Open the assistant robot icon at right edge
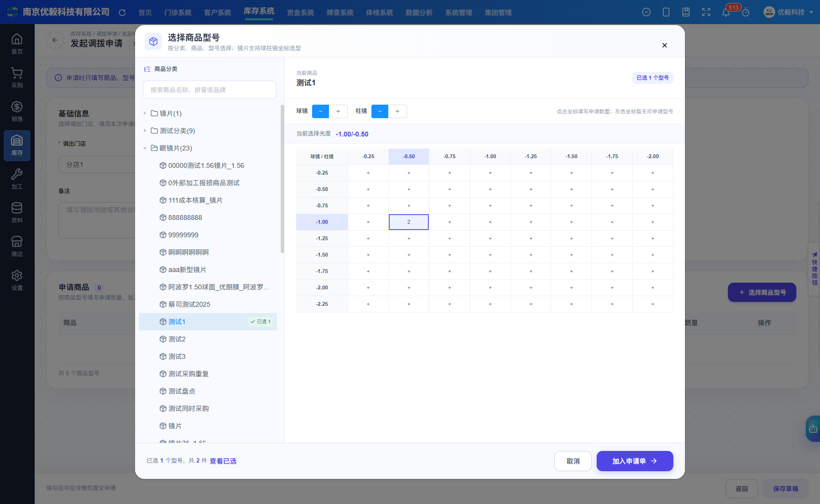820x504 pixels. 813,429
